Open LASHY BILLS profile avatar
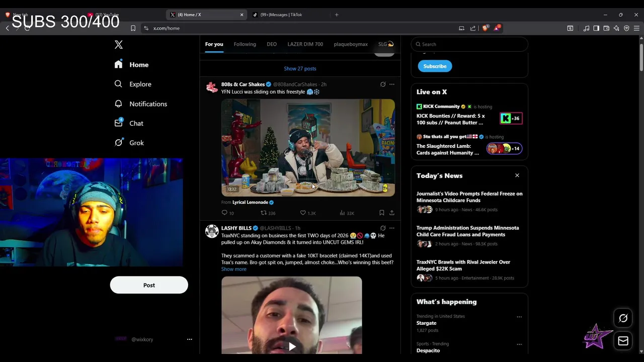 point(212,231)
